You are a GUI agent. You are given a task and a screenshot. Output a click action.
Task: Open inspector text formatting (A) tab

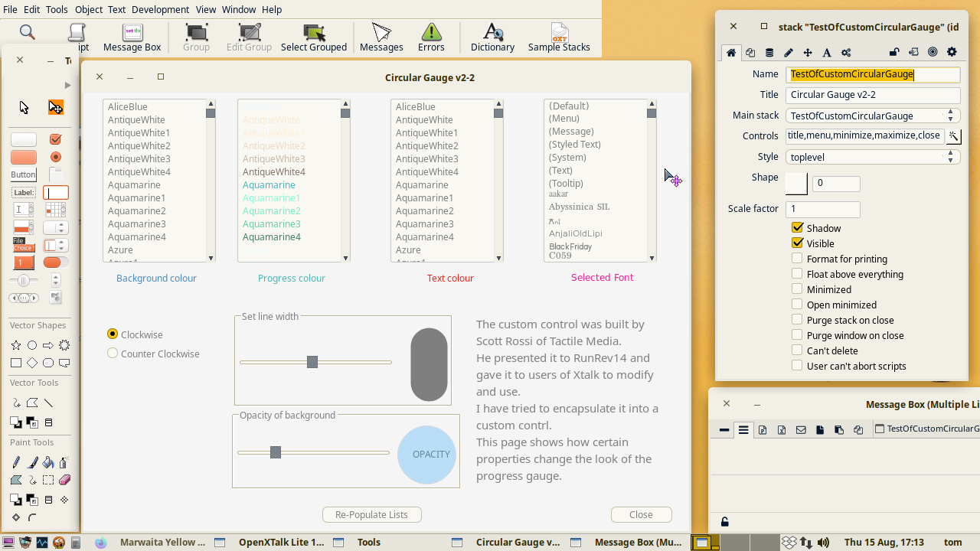point(827,53)
